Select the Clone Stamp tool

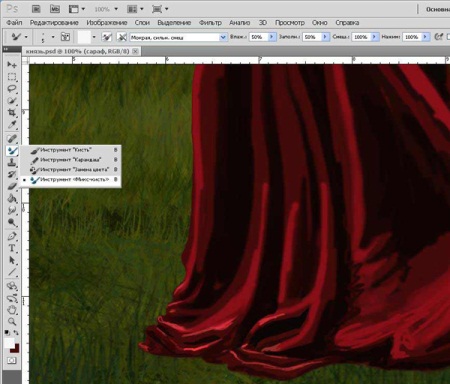[12, 163]
